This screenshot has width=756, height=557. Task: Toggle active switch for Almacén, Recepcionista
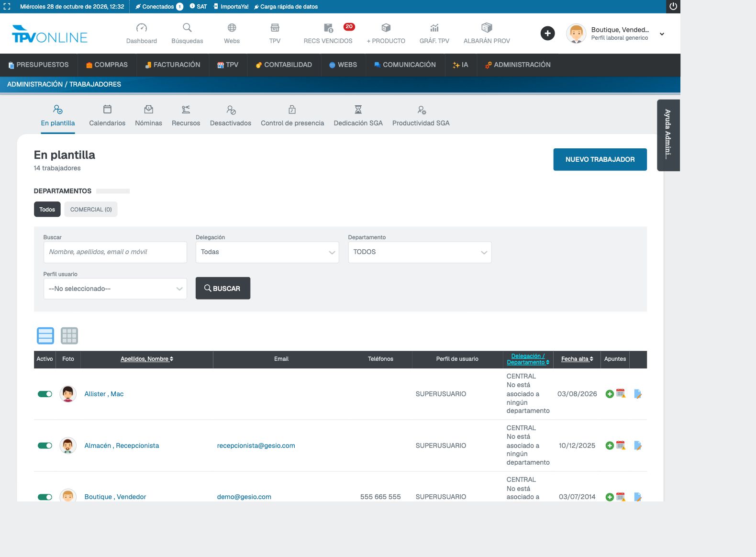point(45,446)
